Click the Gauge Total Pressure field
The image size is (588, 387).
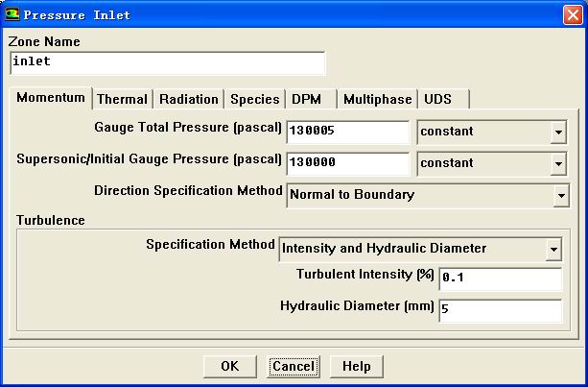[x=347, y=131]
